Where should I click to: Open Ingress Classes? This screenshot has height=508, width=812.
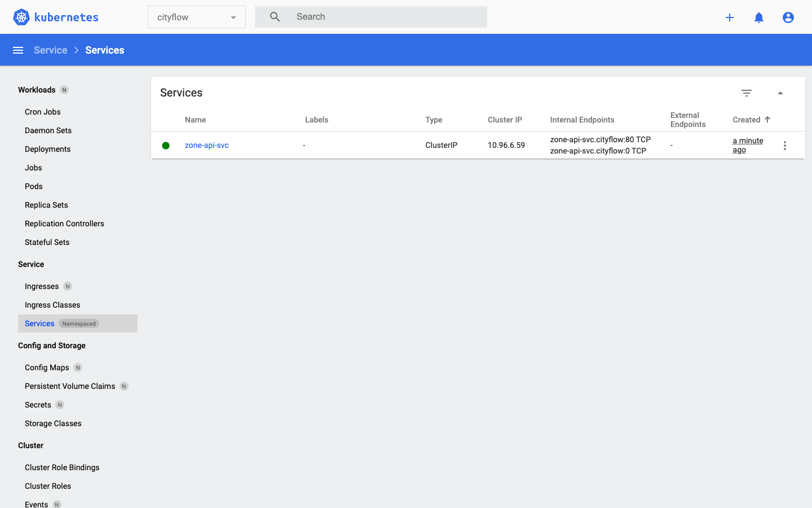tap(52, 305)
